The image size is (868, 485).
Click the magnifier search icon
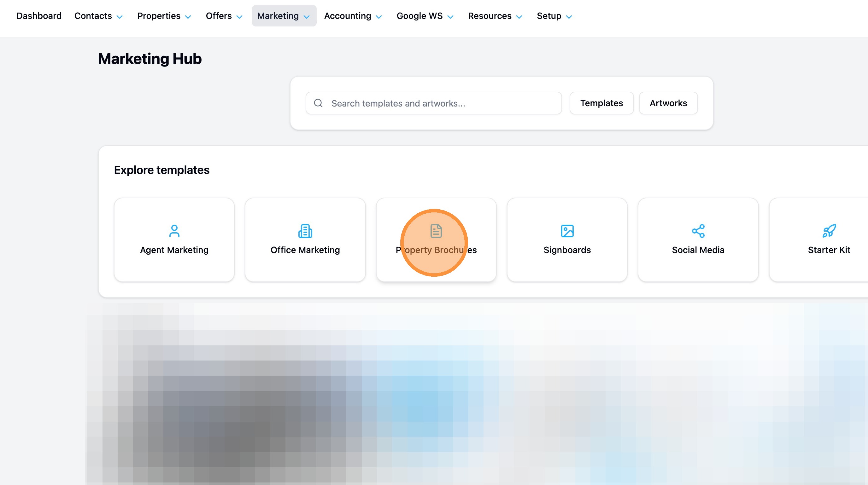[319, 103]
